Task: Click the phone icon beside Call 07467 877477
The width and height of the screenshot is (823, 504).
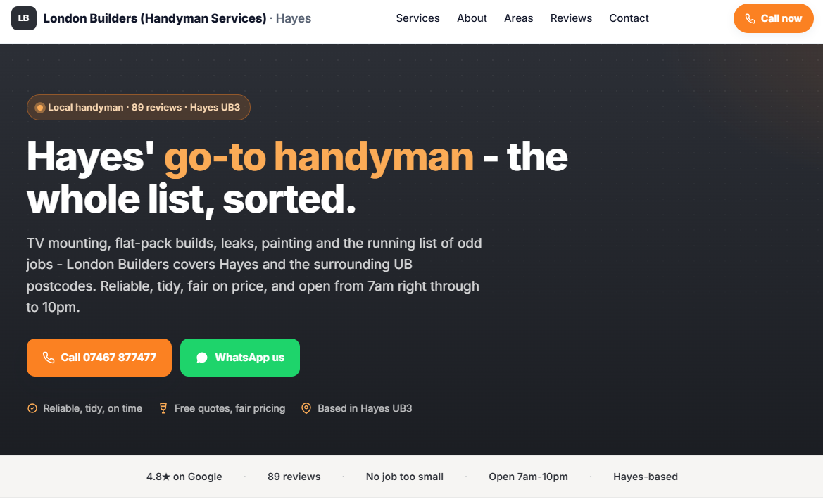Action: click(x=49, y=358)
